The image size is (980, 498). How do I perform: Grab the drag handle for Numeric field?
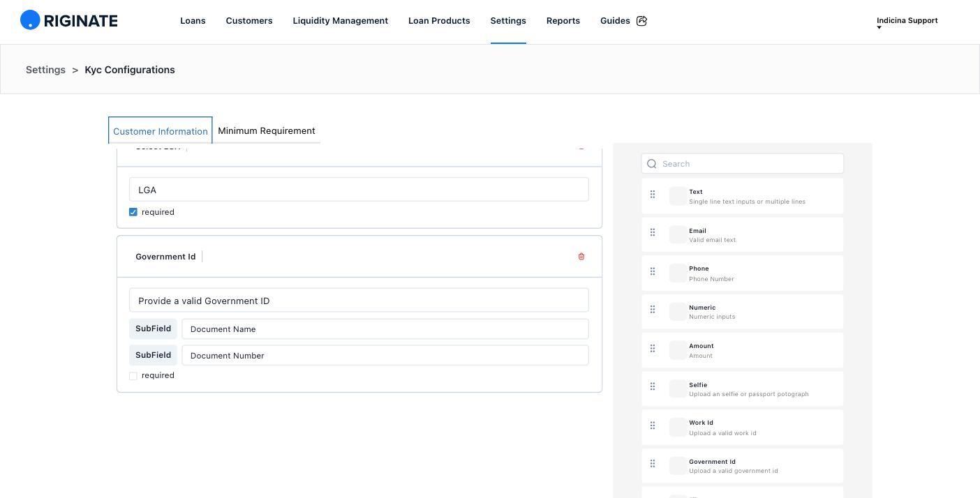pyautogui.click(x=653, y=310)
